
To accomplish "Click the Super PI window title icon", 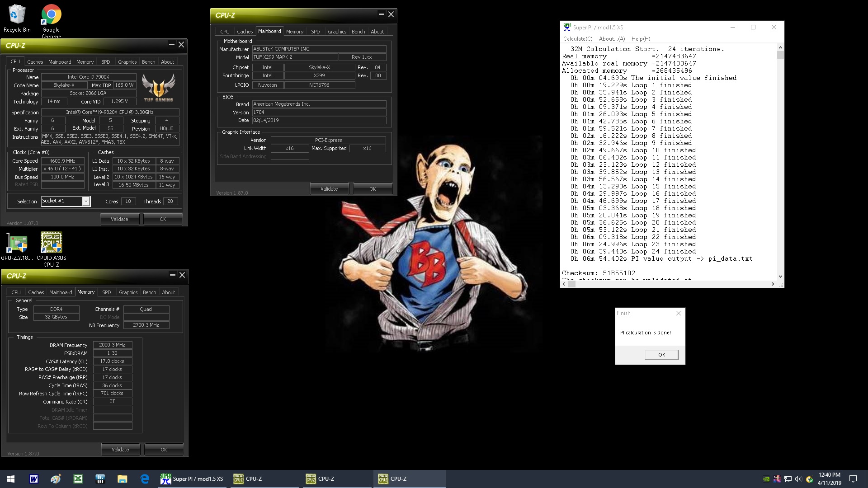I will tap(567, 27).
